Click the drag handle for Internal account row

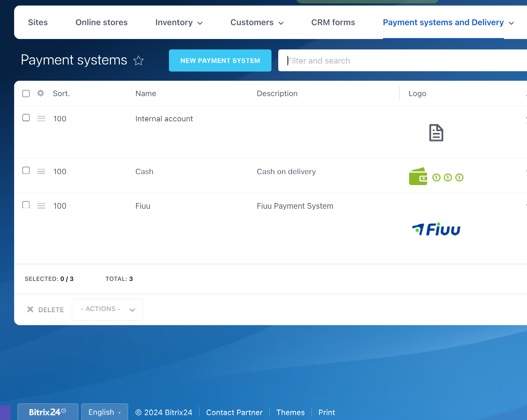[41, 119]
